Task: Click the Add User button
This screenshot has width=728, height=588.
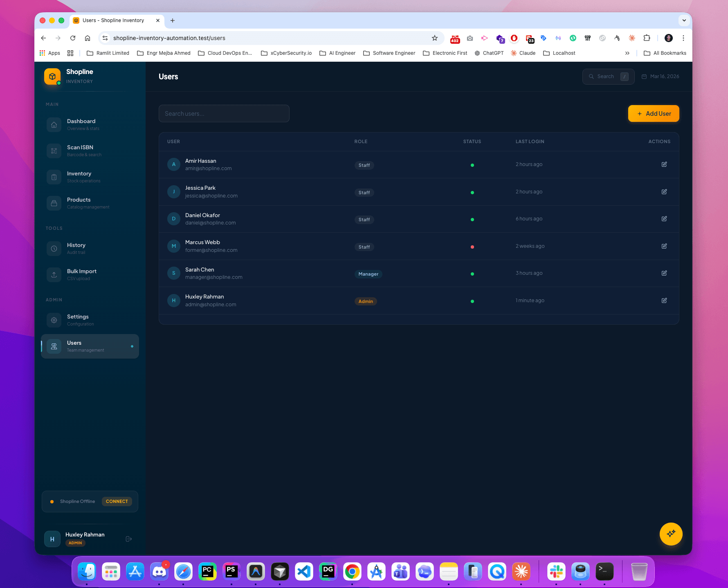Action: pos(653,113)
